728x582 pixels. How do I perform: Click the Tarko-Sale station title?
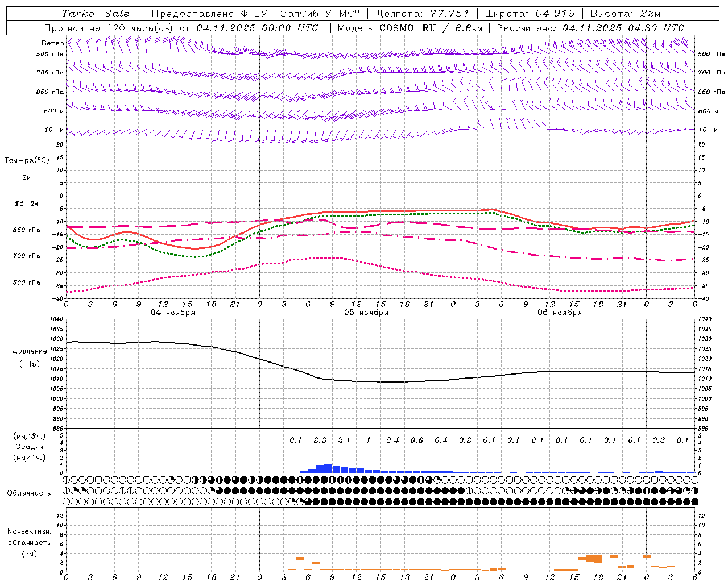[95, 14]
